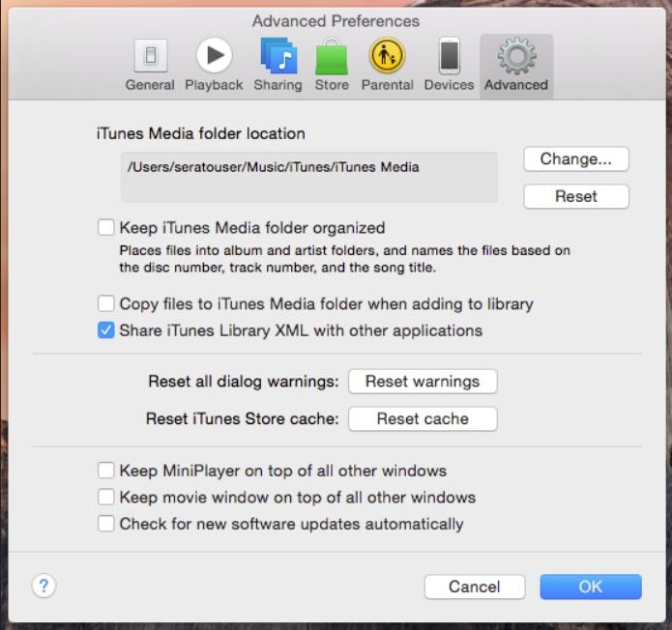Open the Sharing preferences icon
Viewport: 672px width, 630px height.
coord(278,58)
